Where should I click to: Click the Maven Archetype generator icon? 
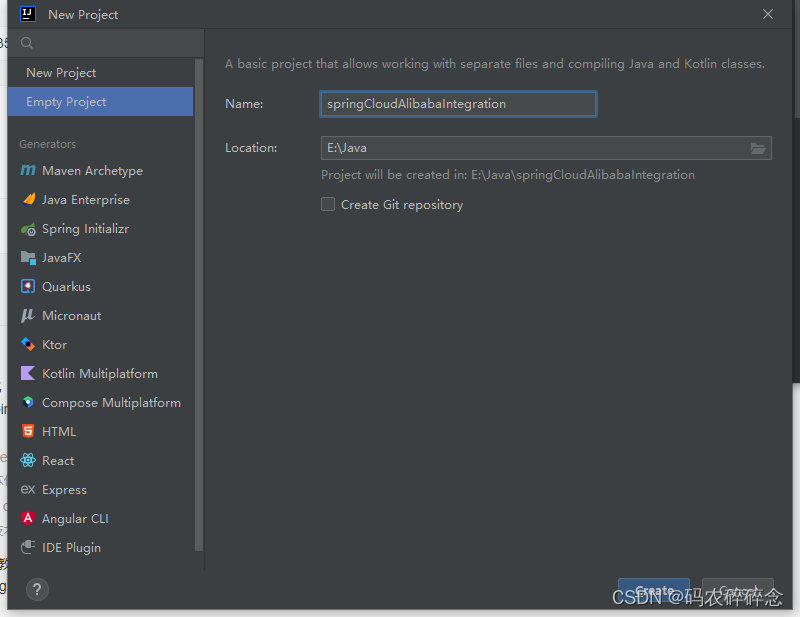coord(28,170)
